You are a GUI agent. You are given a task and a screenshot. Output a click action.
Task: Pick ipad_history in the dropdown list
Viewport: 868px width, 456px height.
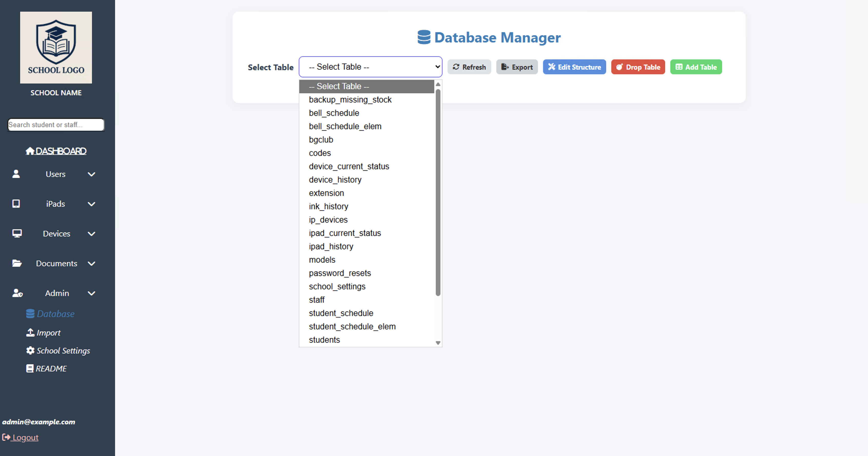(x=331, y=246)
